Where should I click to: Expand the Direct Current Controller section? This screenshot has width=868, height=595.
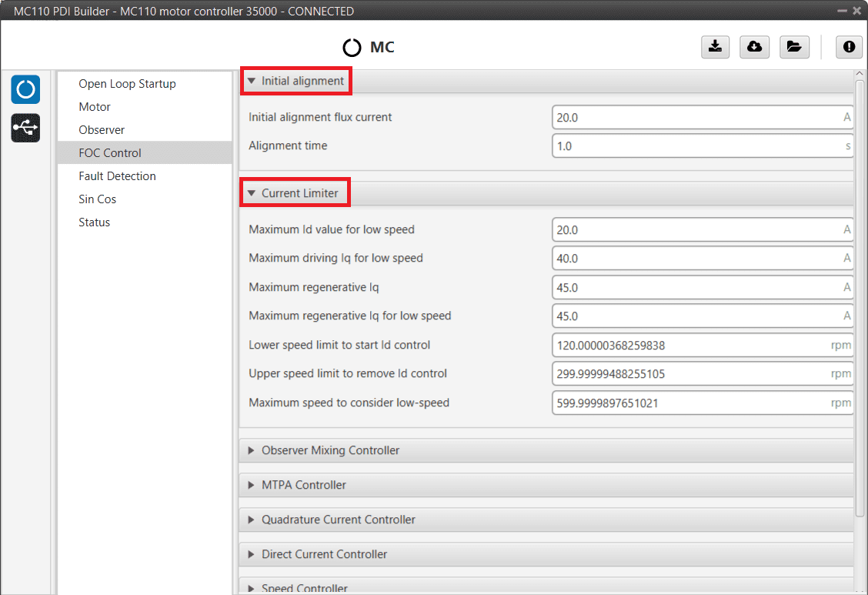point(546,554)
